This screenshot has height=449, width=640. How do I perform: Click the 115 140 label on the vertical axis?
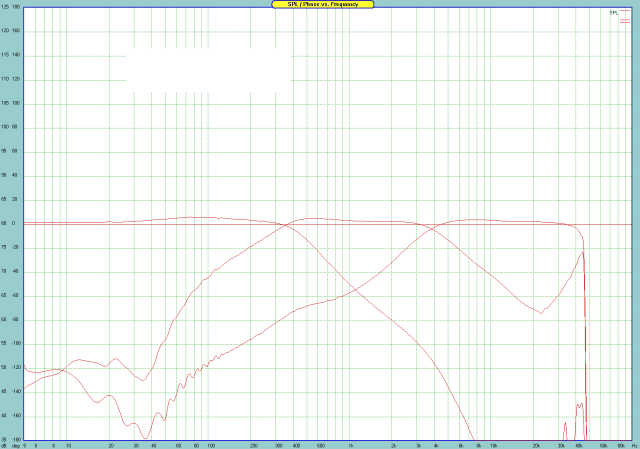tap(11, 55)
